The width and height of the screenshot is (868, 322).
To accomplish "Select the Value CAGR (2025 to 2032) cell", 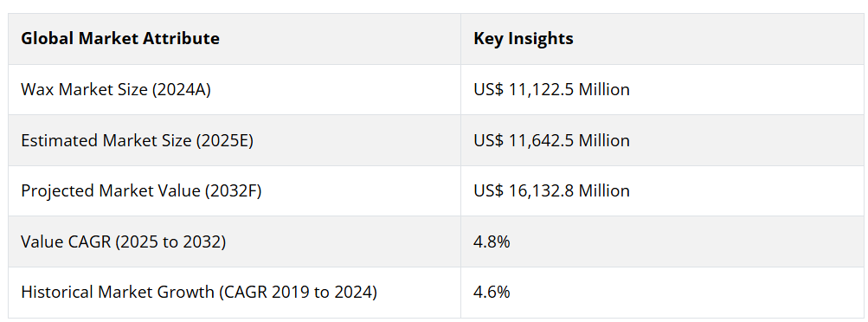I will [235, 241].
